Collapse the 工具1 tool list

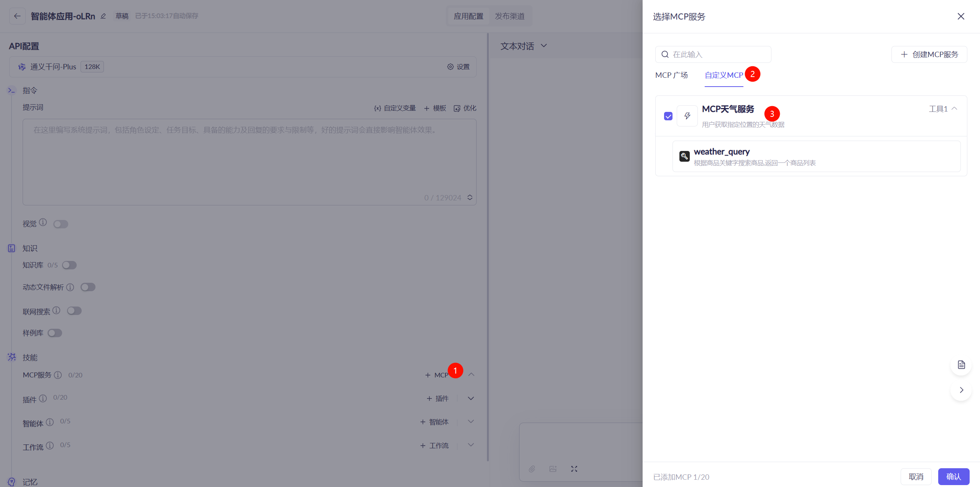pyautogui.click(x=954, y=109)
